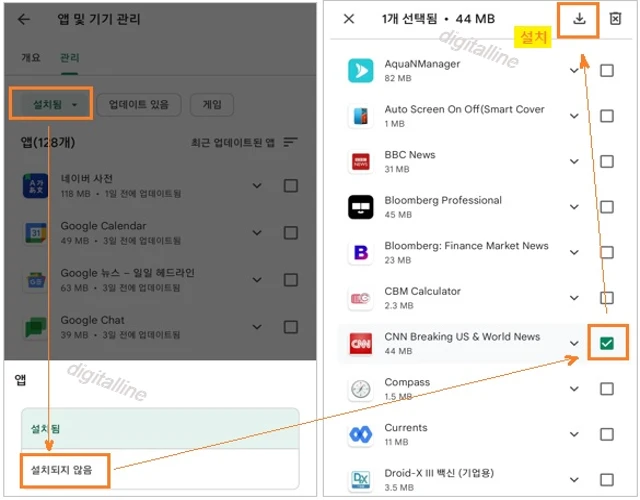The height and width of the screenshot is (500, 640).
Task: Select the Currents checkbox
Action: (x=607, y=434)
